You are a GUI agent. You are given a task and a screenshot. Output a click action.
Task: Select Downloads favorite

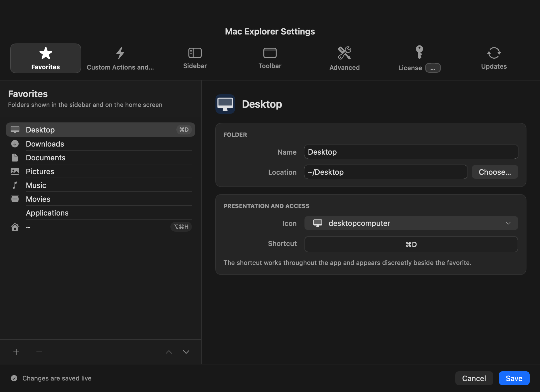tap(101, 144)
